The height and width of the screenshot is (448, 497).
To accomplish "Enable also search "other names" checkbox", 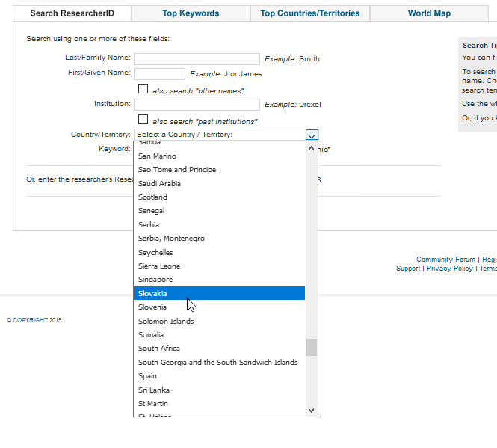I will point(143,89).
